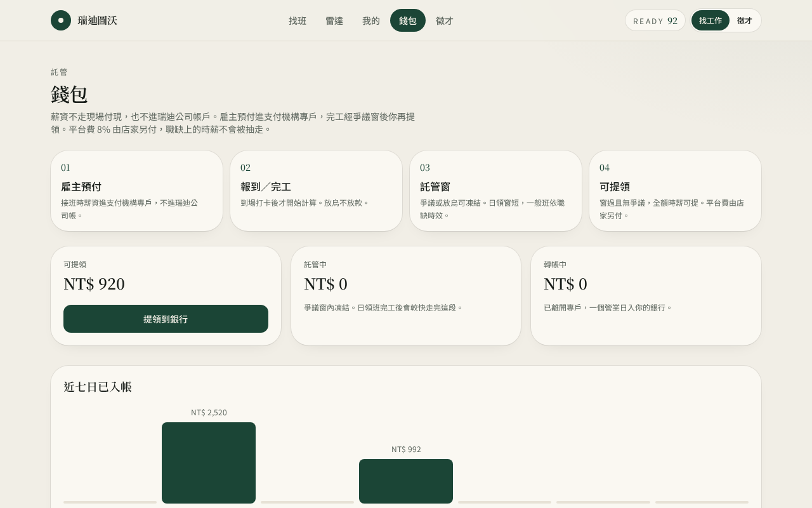Open the 瑞迪圖沃 brand name link
812x508 pixels.
(98, 20)
